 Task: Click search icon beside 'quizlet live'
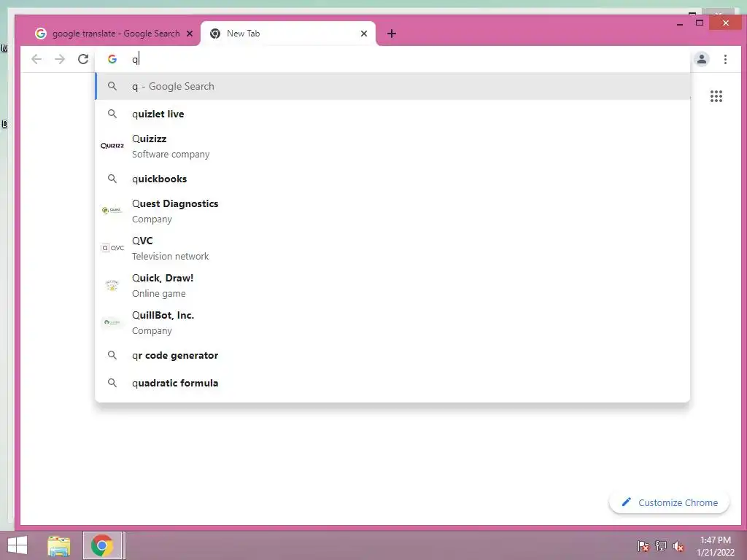pos(112,114)
